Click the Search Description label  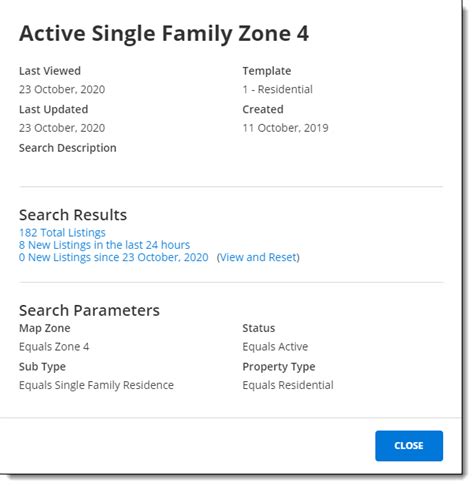tap(68, 148)
